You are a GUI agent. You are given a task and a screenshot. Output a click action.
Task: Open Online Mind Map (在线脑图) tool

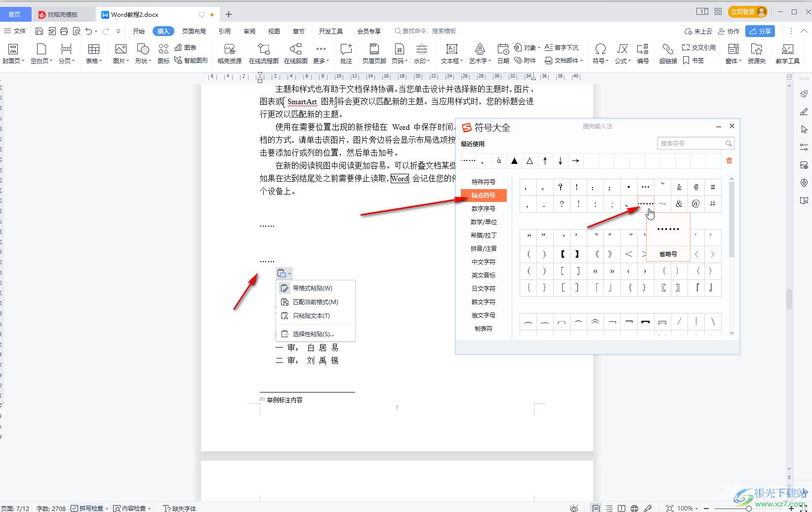pos(295,54)
